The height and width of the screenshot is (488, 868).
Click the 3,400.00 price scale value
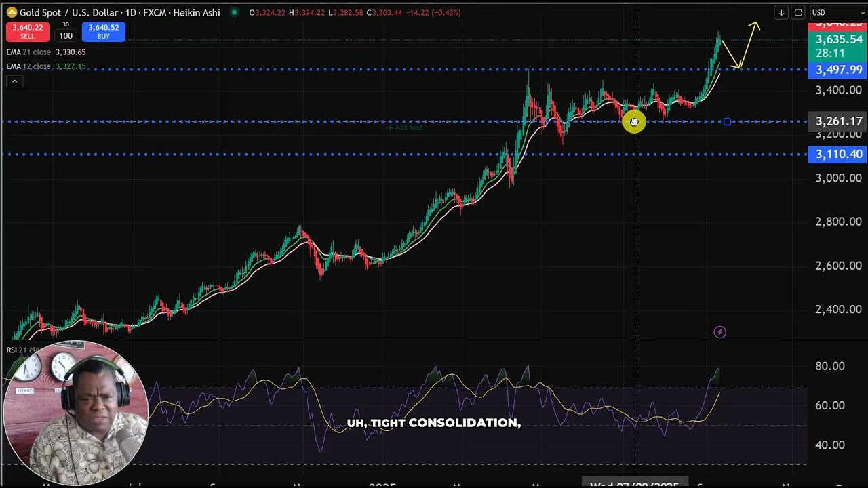838,90
